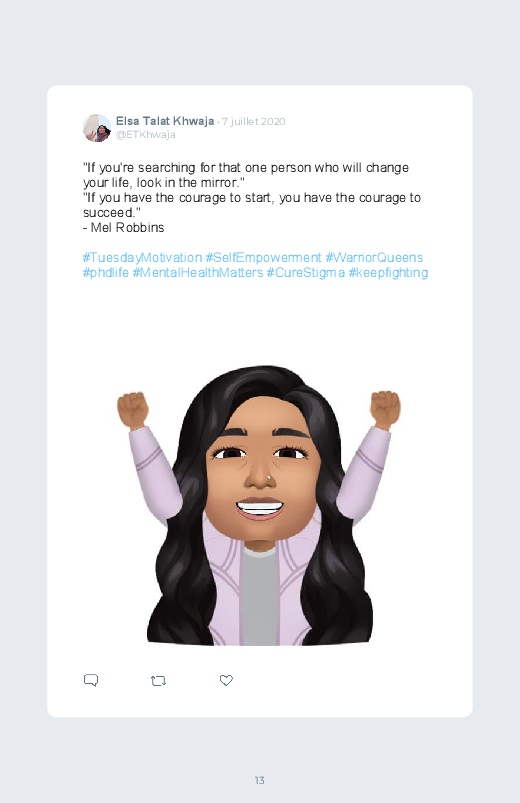Click the reply speech bubble icon
Screen dimensions: 520x803
91,680
